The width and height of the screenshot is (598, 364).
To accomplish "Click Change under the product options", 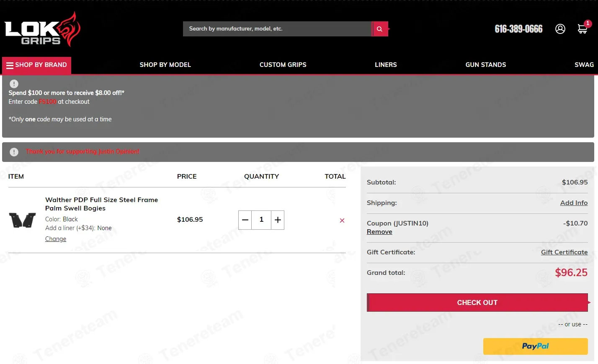I will (x=56, y=239).
